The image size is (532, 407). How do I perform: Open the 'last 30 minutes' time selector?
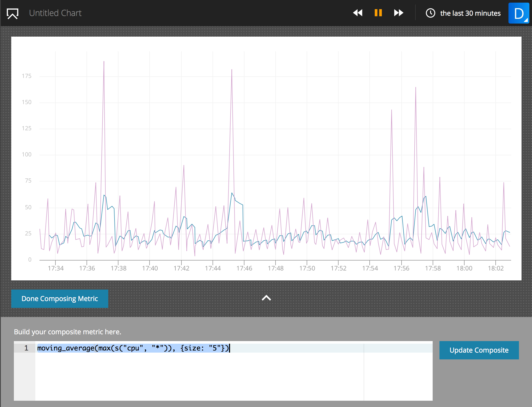(470, 13)
